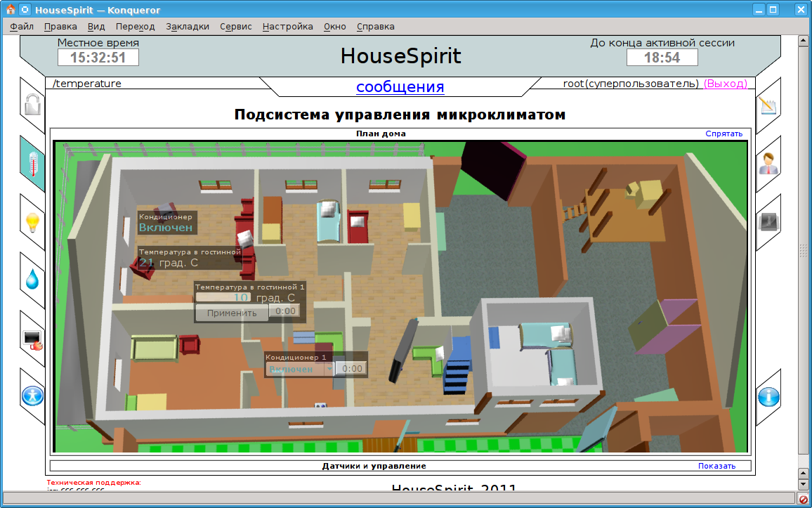Viewport: 812px width, 508px height.
Task: Select the thermometer climate icon
Action: [x=32, y=164]
